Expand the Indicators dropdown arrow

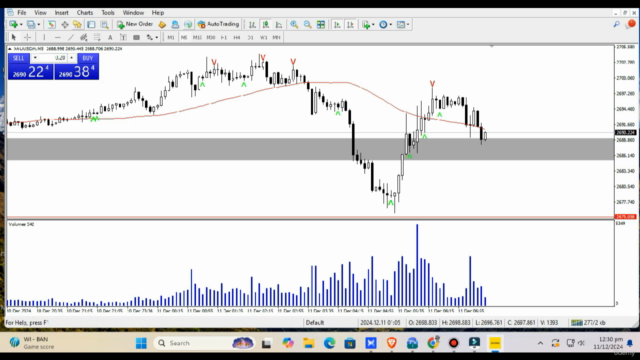coord(373,24)
